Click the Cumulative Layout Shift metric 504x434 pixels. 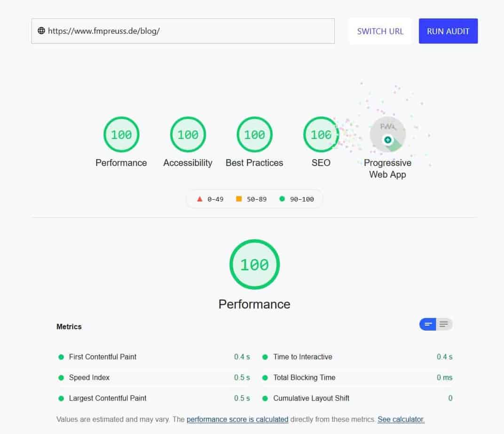point(357,398)
